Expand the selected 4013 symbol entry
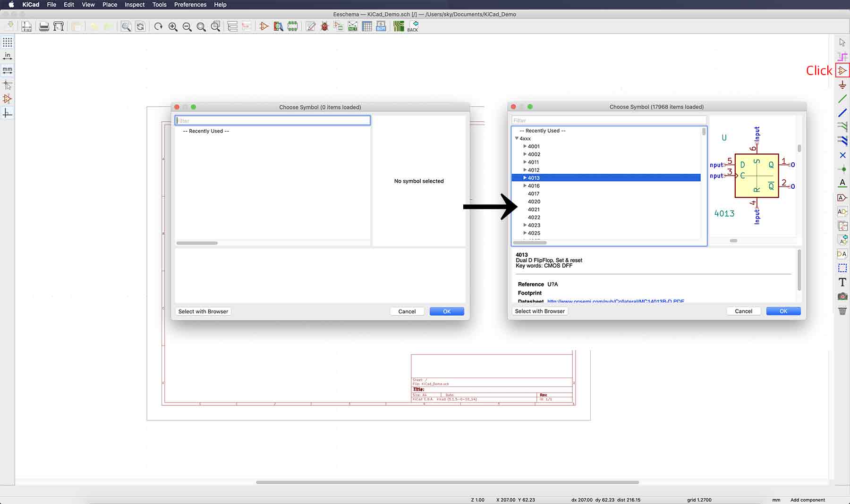 pyautogui.click(x=525, y=178)
